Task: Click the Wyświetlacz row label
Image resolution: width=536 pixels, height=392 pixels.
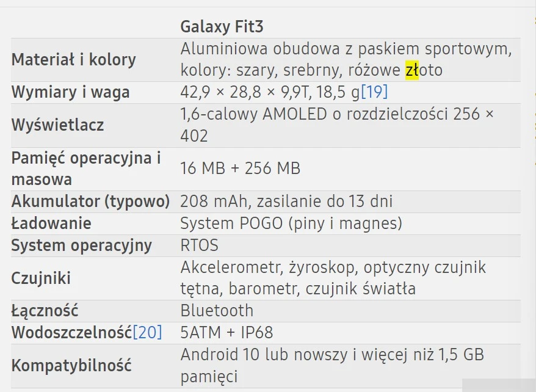Action: pyautogui.click(x=57, y=125)
